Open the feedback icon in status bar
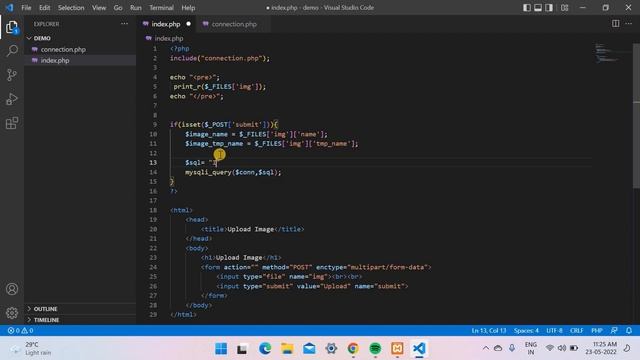The height and width of the screenshot is (360, 640). point(614,330)
